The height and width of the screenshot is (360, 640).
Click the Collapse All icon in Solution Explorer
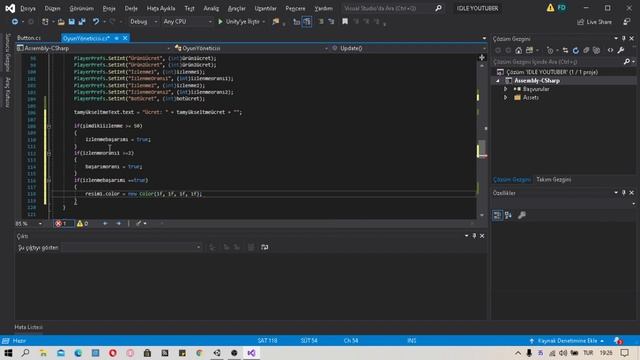pos(586,51)
